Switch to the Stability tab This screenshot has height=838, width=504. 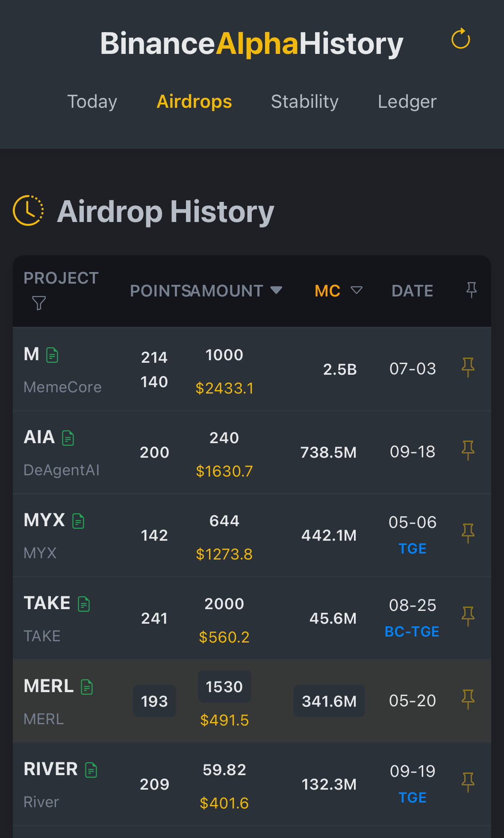click(x=304, y=102)
